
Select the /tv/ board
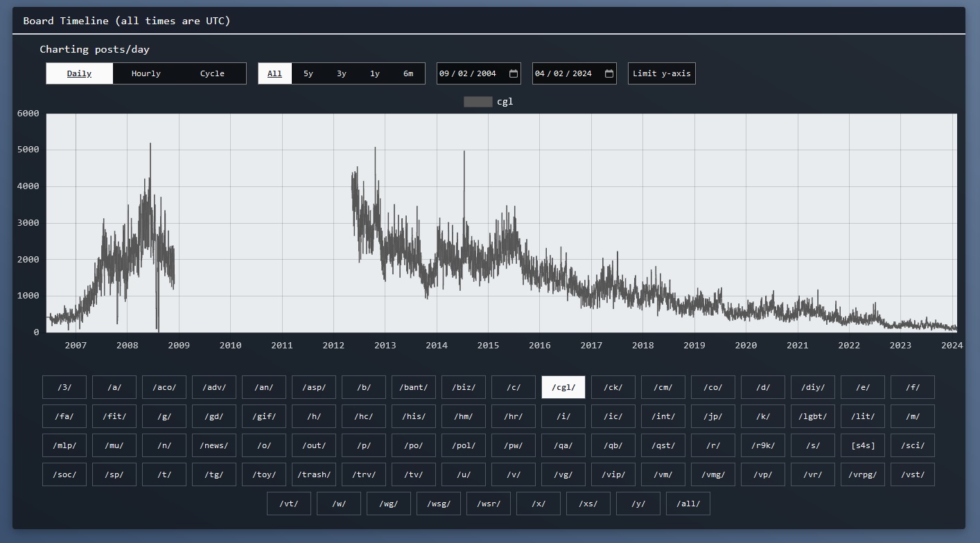tap(414, 474)
